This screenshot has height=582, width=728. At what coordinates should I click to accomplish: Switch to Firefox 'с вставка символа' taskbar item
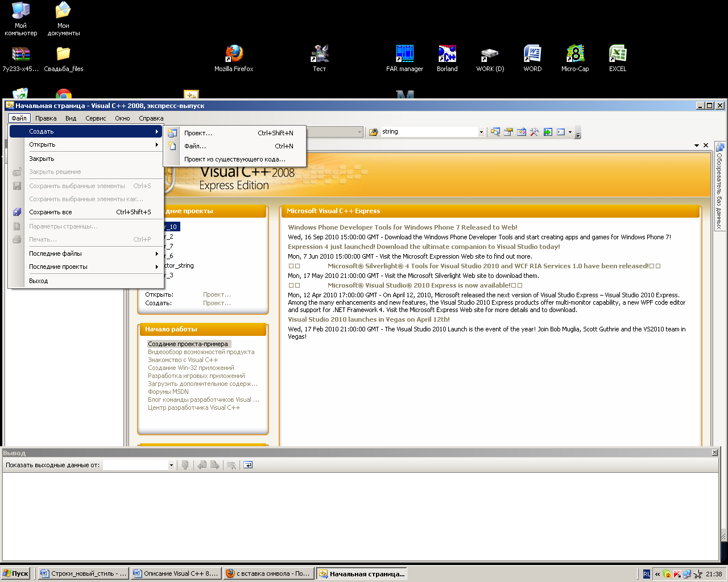coord(268,573)
